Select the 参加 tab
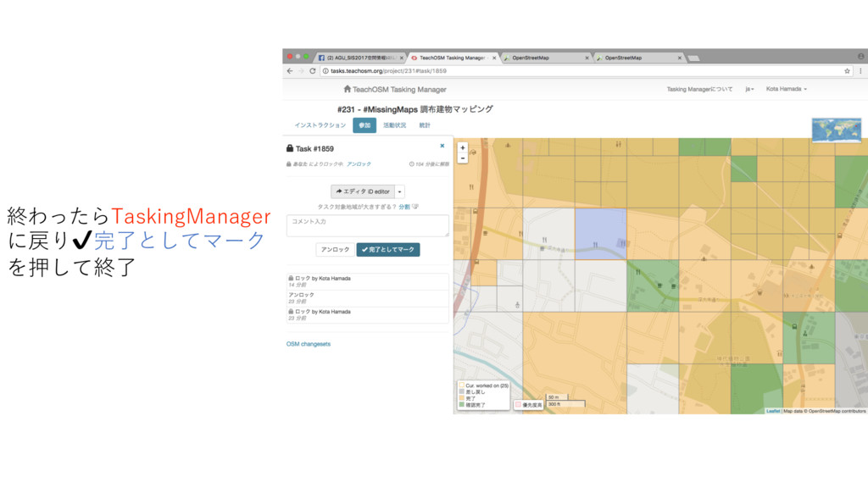Image resolution: width=868 pixels, height=488 pixels. coord(364,125)
